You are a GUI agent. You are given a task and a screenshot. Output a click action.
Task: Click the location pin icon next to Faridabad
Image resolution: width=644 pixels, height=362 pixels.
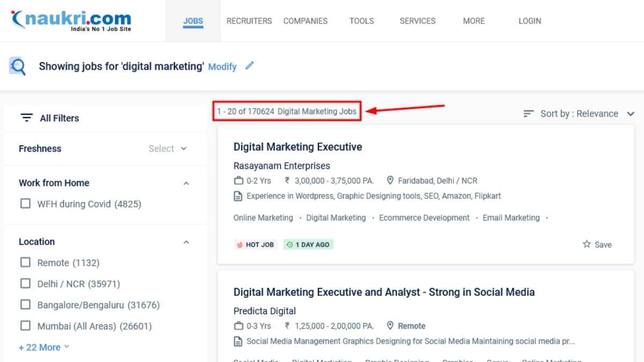(390, 181)
